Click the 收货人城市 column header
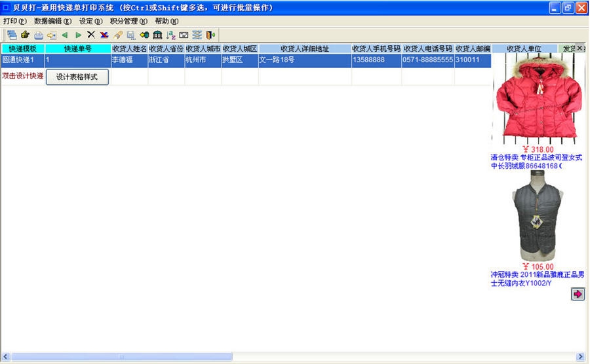The width and height of the screenshot is (590, 364). 203,48
